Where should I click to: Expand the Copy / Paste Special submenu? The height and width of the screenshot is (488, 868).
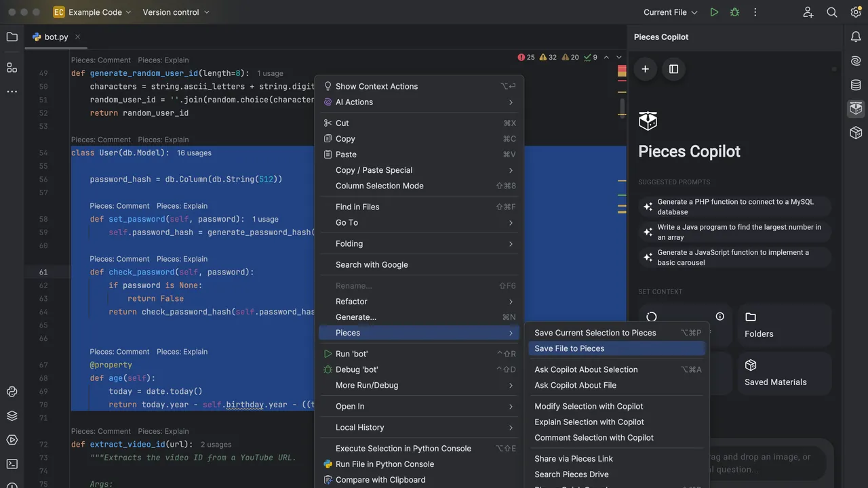[x=420, y=170]
